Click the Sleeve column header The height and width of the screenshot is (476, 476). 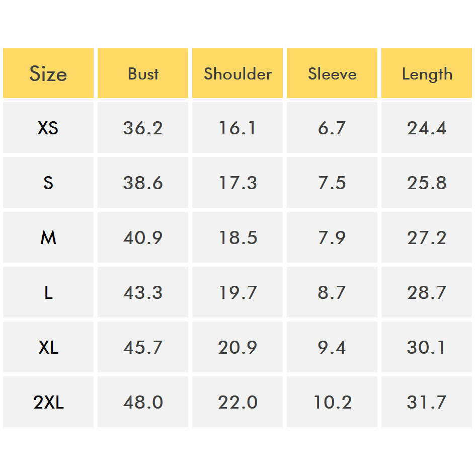pos(332,74)
